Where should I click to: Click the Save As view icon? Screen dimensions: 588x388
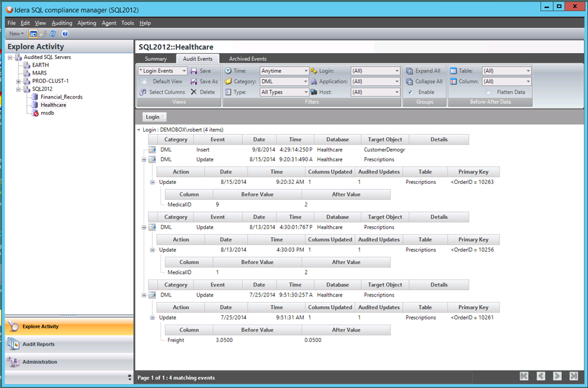tap(194, 82)
